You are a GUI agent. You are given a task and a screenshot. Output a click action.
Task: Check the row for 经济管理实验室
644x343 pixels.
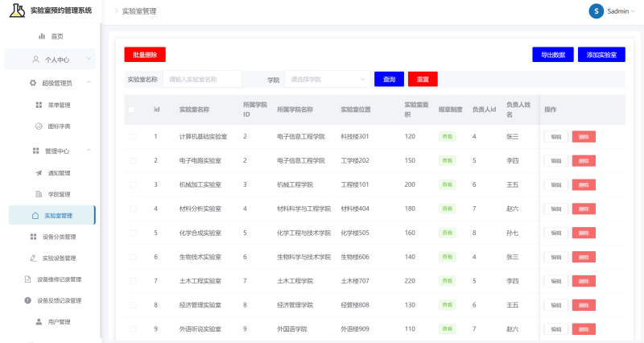tap(133, 305)
